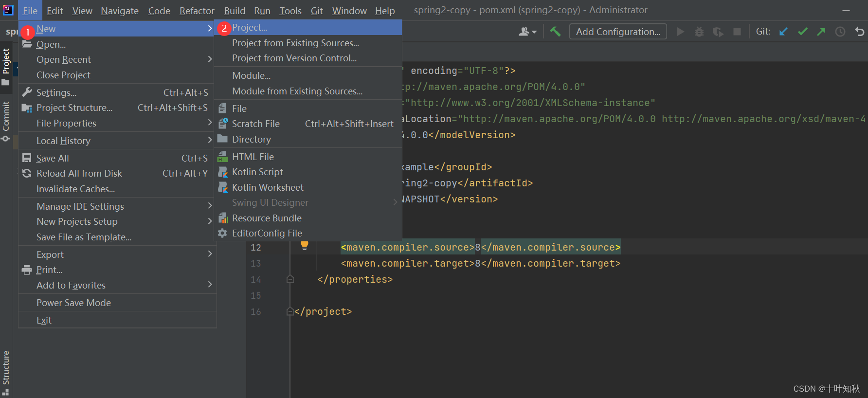This screenshot has width=868, height=398.
Task: Open the Edit menu
Action: pos(55,11)
